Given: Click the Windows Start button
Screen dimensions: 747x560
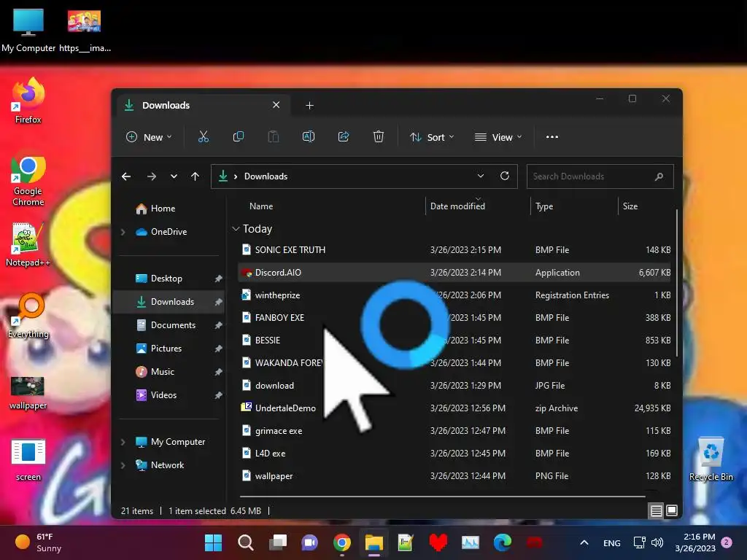Looking at the screenshot, I should 213,542.
